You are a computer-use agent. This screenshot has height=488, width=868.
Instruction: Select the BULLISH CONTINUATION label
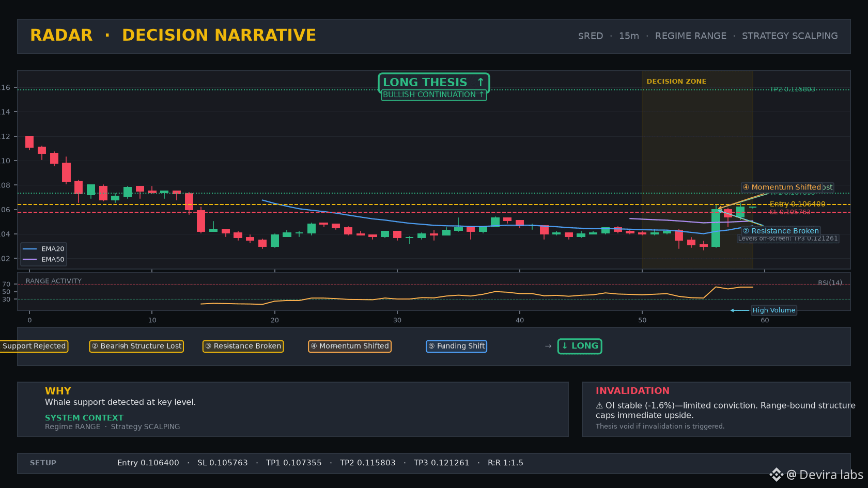click(x=433, y=95)
